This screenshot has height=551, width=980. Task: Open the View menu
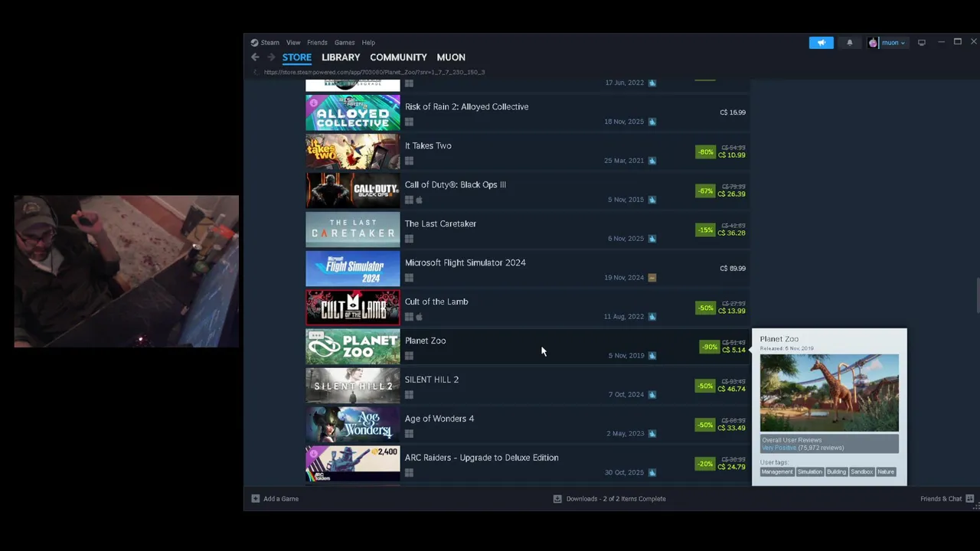(x=293, y=43)
